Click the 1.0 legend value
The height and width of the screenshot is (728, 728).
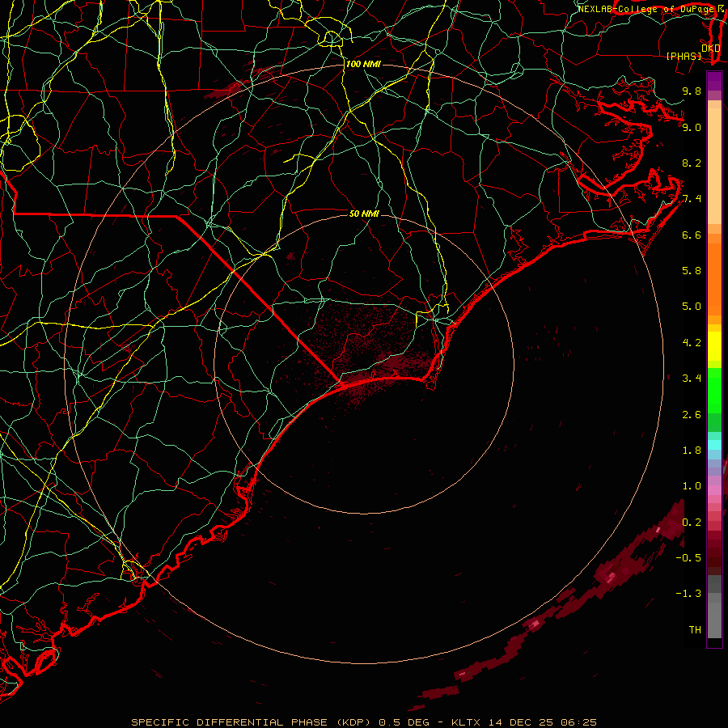[692, 486]
